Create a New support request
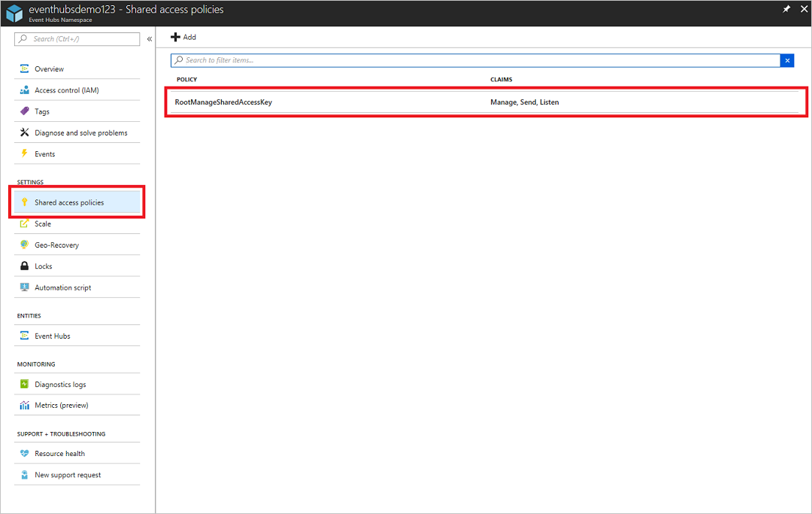The image size is (812, 514). tap(77, 475)
